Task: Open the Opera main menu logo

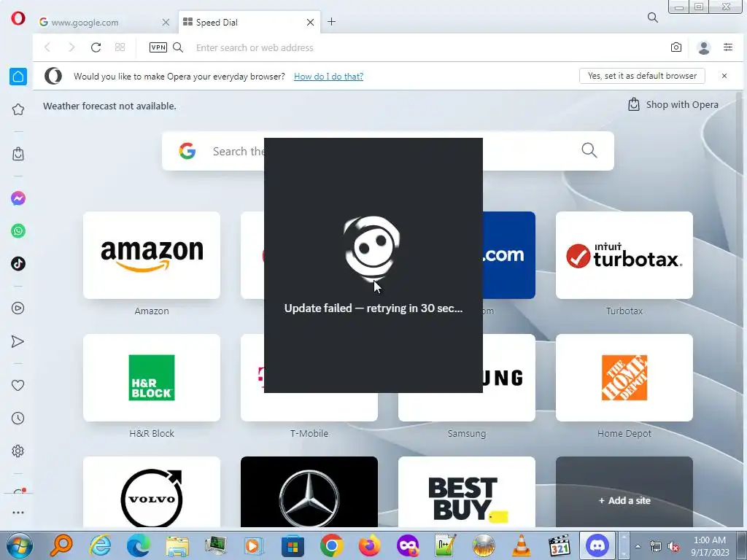Action: pyautogui.click(x=18, y=18)
